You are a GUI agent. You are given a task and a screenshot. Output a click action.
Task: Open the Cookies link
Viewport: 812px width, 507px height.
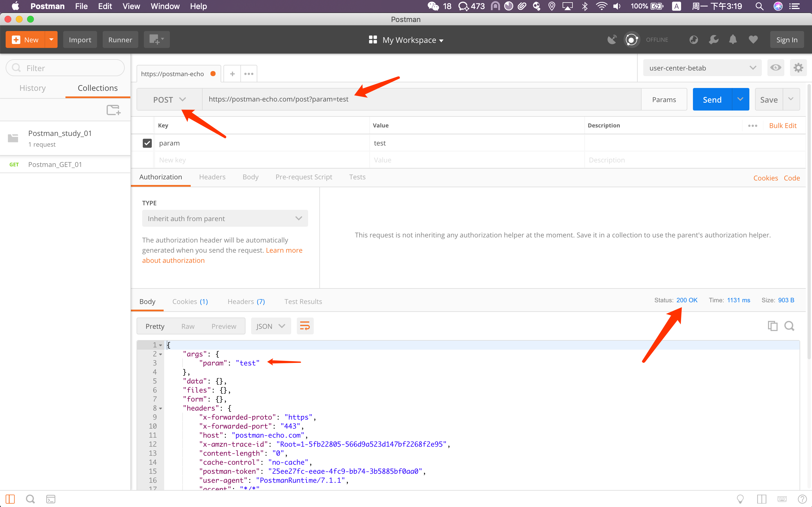point(765,178)
